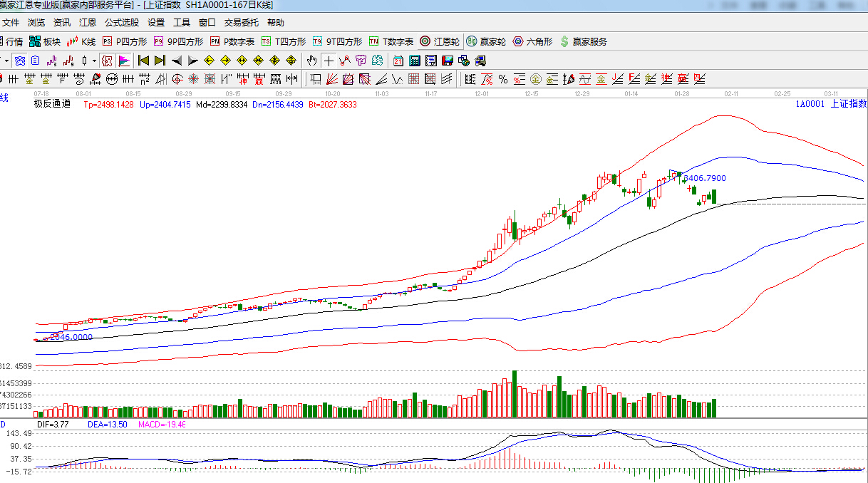Viewport: 868px width, 483px height.
Task: Click the 极反通道 indicator label
Action: point(52,104)
